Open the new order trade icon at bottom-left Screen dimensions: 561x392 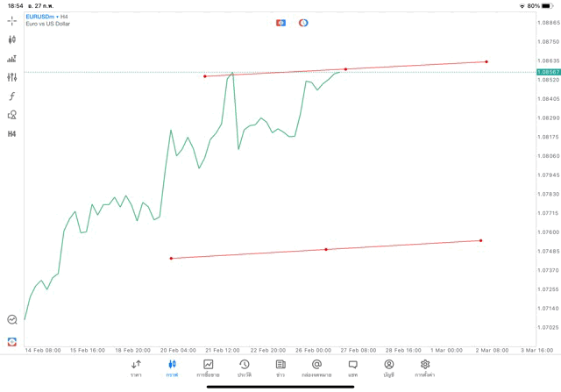12,341
